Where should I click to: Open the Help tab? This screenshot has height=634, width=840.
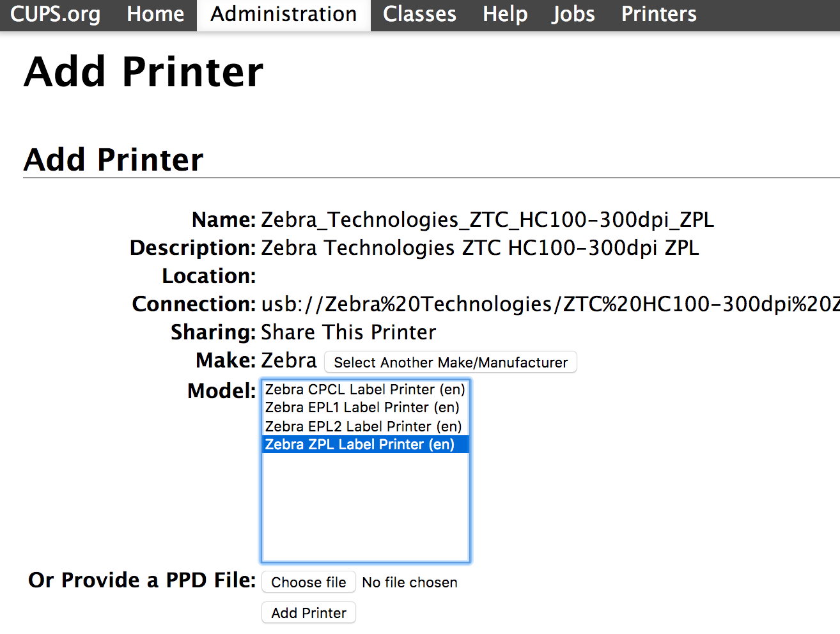(x=505, y=14)
